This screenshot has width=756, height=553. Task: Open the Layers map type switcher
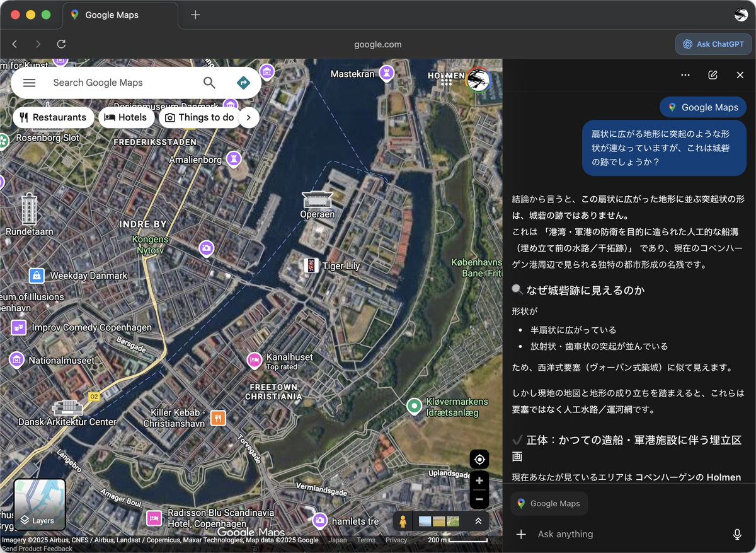40,504
